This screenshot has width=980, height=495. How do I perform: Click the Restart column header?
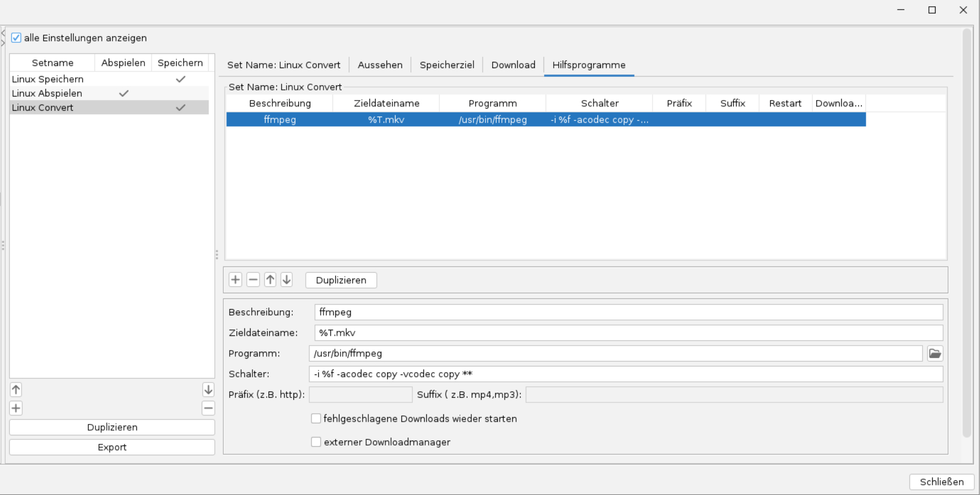click(x=786, y=103)
